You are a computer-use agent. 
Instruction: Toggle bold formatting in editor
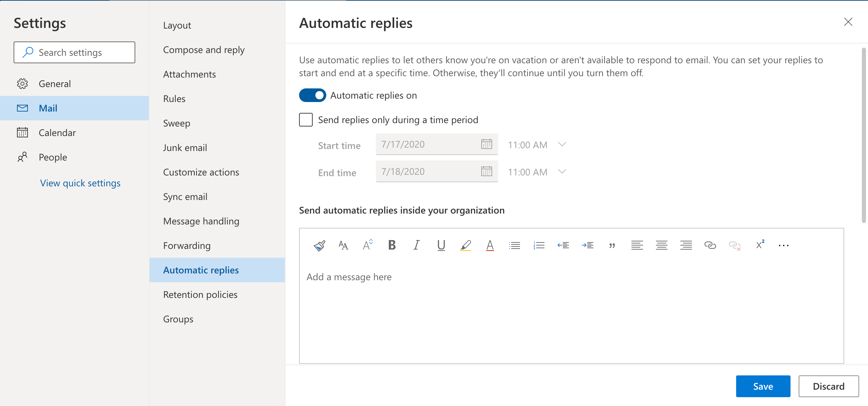(392, 245)
